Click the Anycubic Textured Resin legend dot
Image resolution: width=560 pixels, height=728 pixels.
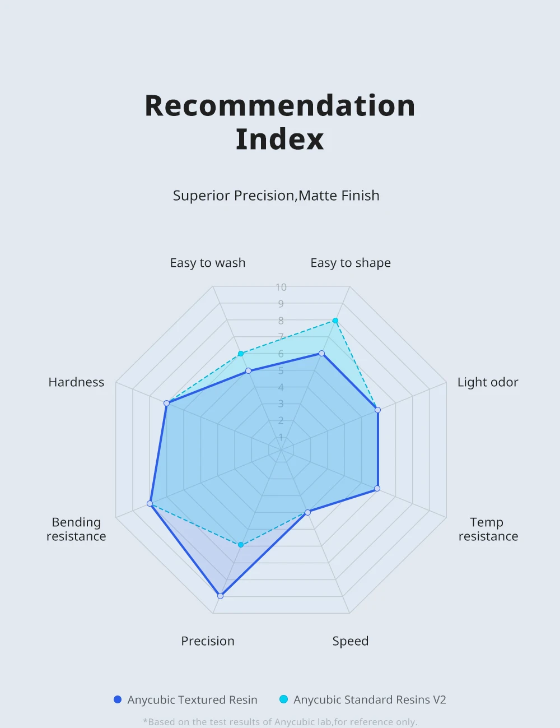point(118,699)
